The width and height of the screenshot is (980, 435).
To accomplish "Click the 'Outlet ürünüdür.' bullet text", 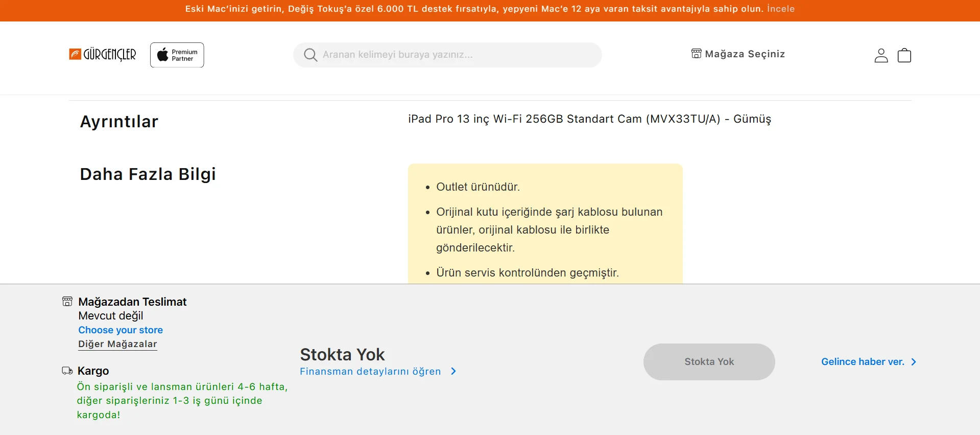I will (478, 187).
